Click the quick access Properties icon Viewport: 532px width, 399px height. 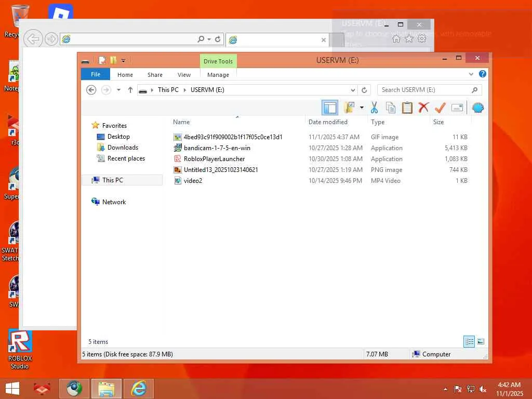101,60
